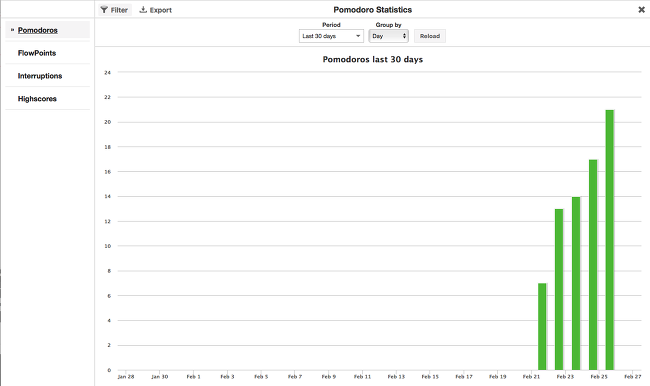650x386 pixels.
Task: Click the 'Feb 13' axis label
Action: [396, 376]
